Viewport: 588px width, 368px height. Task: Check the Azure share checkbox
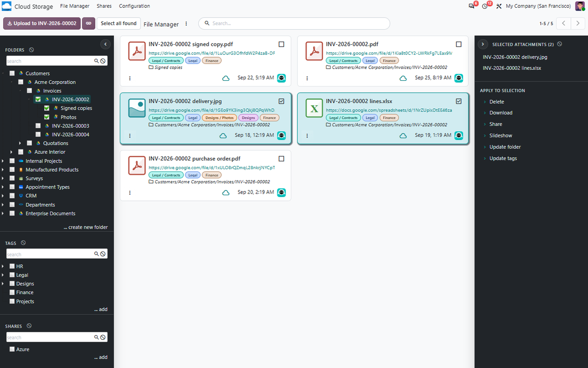12,349
